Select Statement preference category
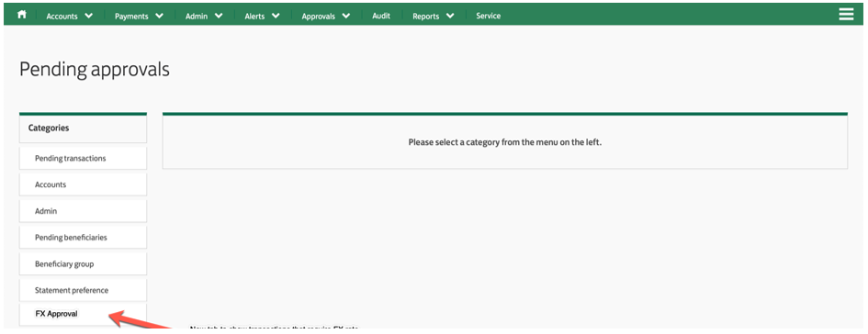This screenshot has width=868, height=334. [x=83, y=290]
